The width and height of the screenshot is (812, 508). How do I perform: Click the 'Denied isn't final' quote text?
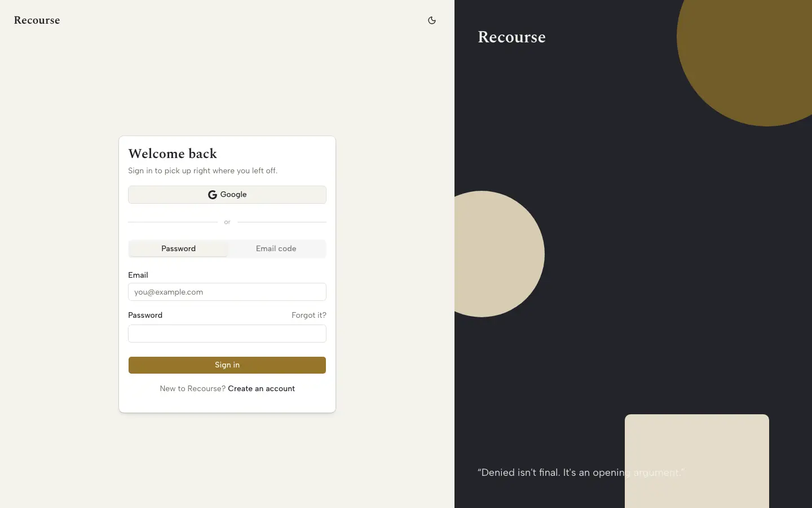pyautogui.click(x=581, y=472)
